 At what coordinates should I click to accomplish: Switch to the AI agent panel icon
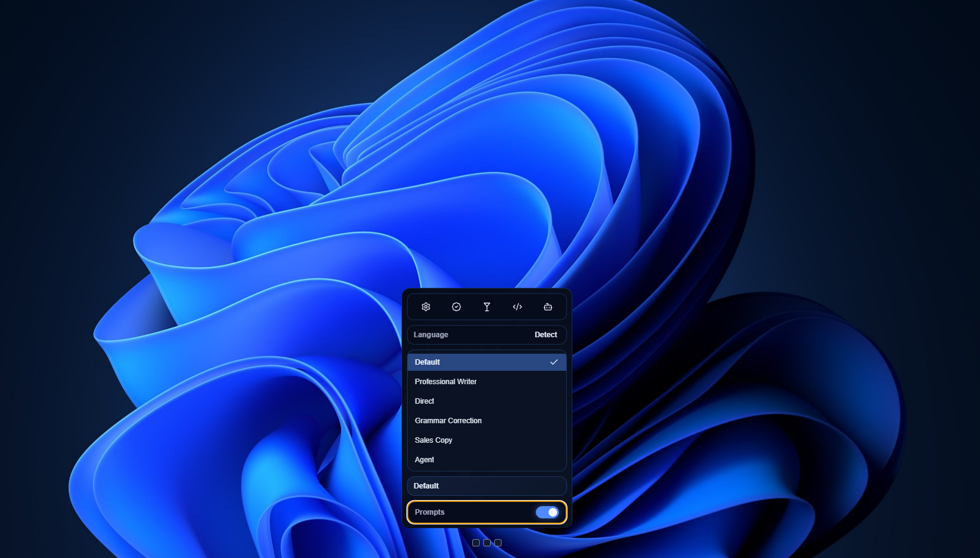(x=548, y=307)
